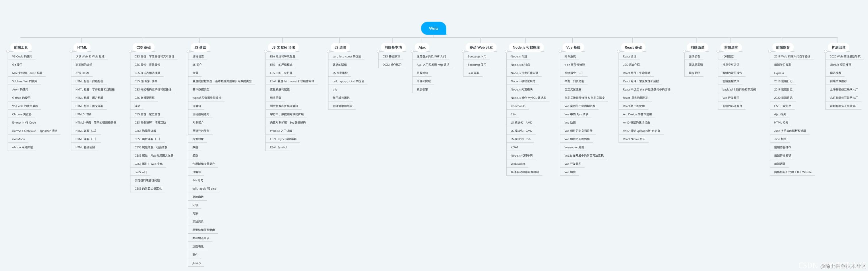Select the 'Express' node under 前端综合
868x271 pixels.
[779, 73]
